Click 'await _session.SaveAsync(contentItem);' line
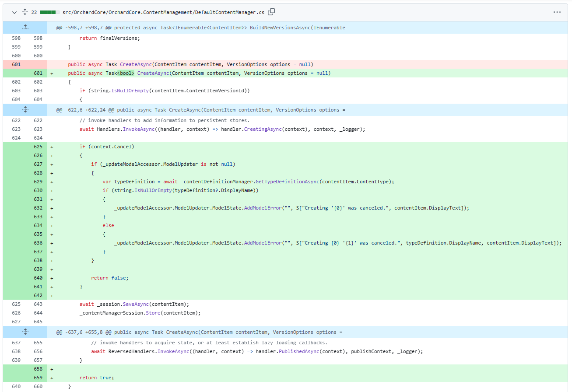This screenshot has height=392, width=572. tap(134, 304)
